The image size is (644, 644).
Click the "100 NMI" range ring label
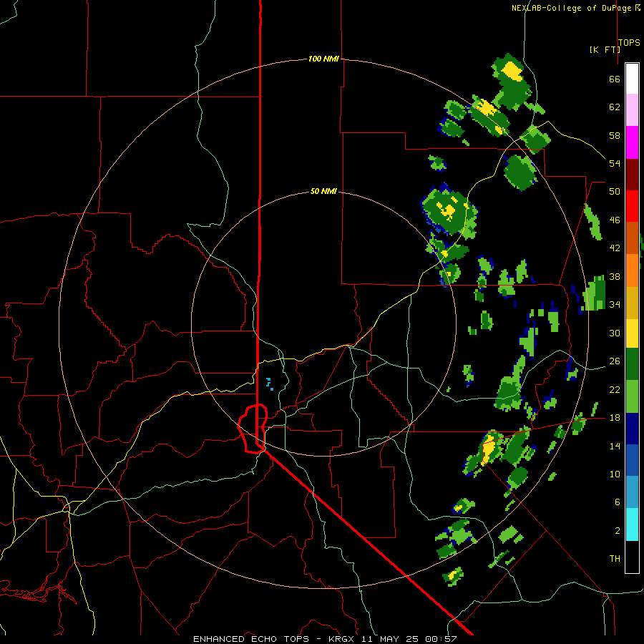point(323,59)
